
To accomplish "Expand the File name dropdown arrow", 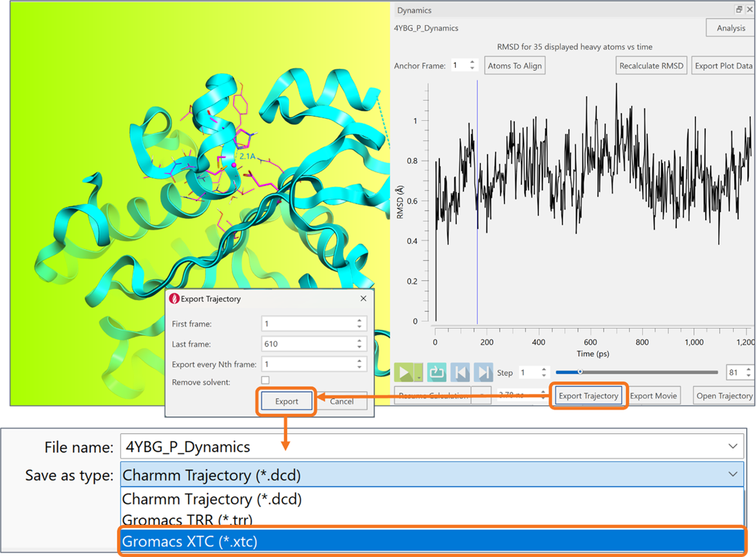I will tap(732, 446).
